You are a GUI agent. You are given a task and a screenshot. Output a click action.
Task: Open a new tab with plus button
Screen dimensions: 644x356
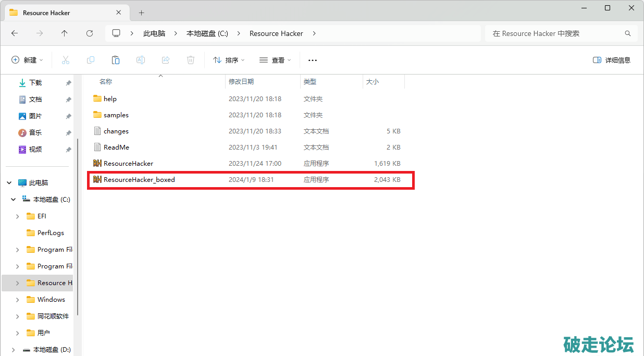pos(141,13)
